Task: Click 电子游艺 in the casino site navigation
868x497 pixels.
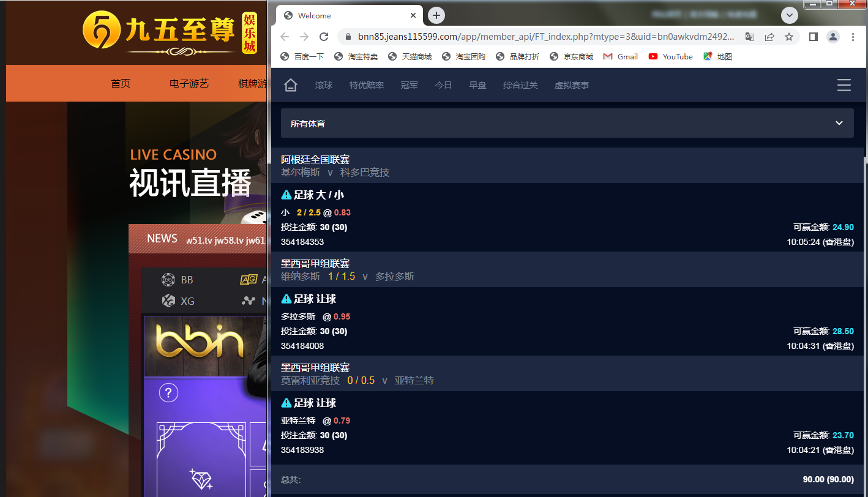Action: coord(189,84)
